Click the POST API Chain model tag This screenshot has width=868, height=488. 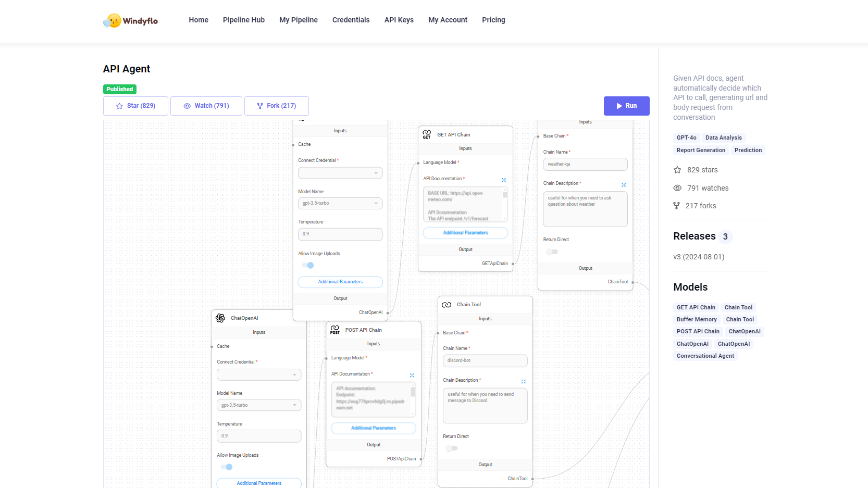click(x=698, y=331)
